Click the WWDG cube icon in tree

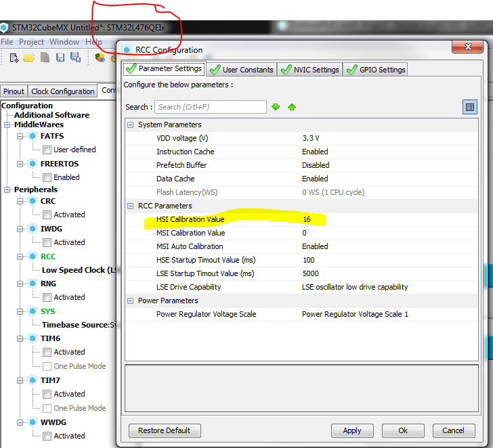pos(33,422)
